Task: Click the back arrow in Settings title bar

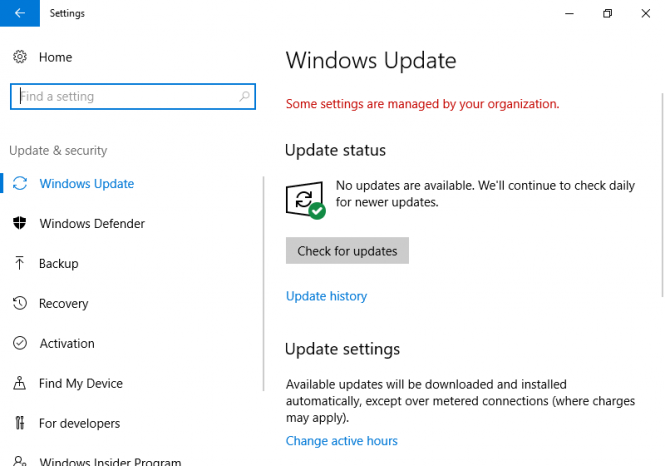Action: point(20,13)
